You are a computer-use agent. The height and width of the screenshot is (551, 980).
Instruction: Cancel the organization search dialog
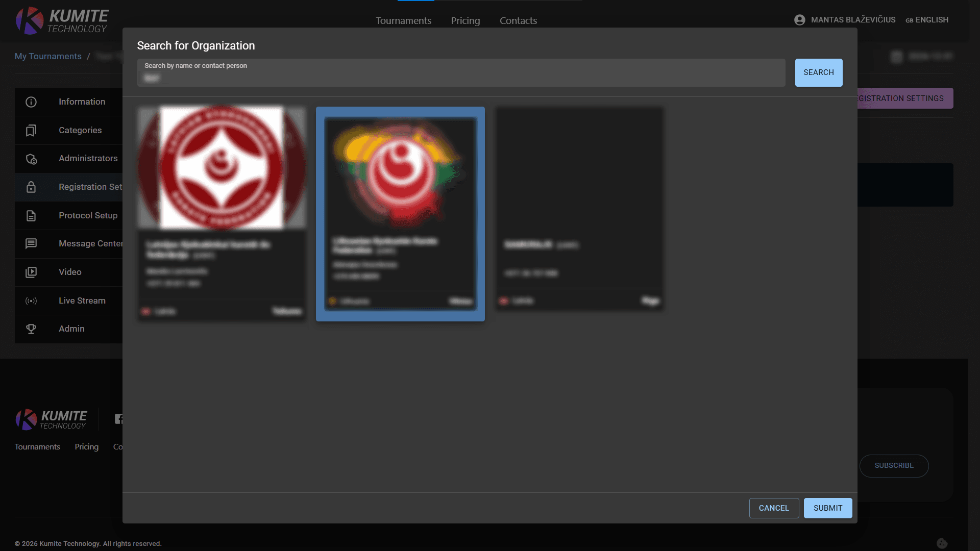click(774, 508)
